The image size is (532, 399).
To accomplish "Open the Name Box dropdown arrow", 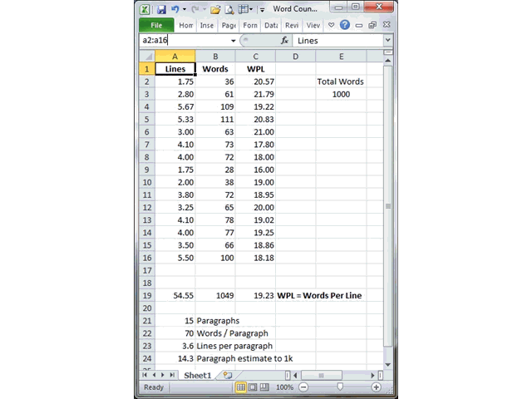I will (x=233, y=40).
